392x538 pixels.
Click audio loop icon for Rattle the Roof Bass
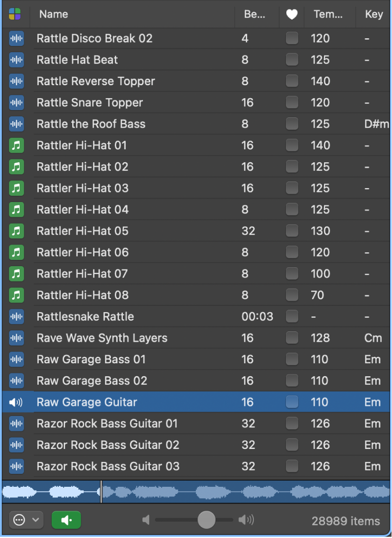point(16,124)
